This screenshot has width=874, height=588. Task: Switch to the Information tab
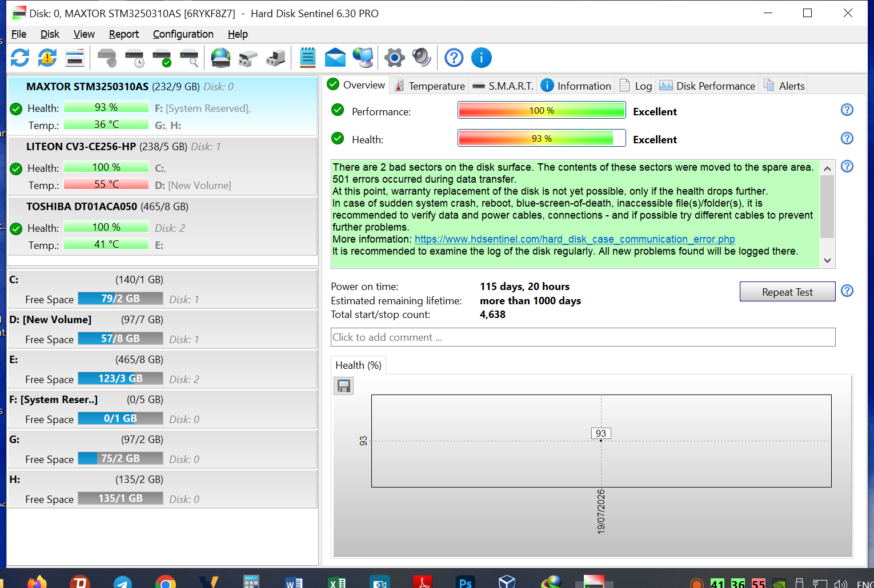pos(576,86)
